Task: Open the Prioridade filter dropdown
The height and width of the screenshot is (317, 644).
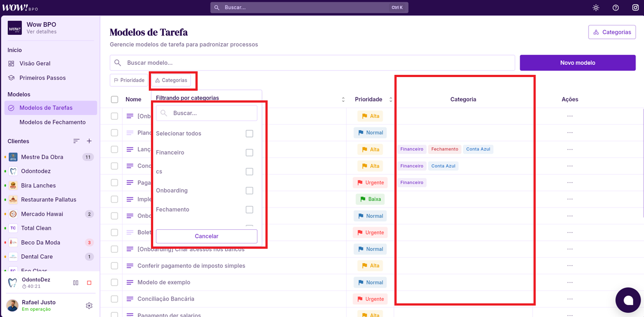Action: pyautogui.click(x=129, y=80)
